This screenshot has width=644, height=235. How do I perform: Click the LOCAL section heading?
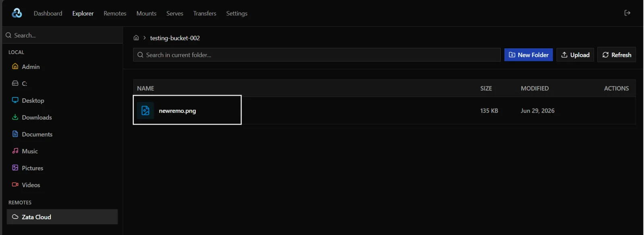pos(16,52)
